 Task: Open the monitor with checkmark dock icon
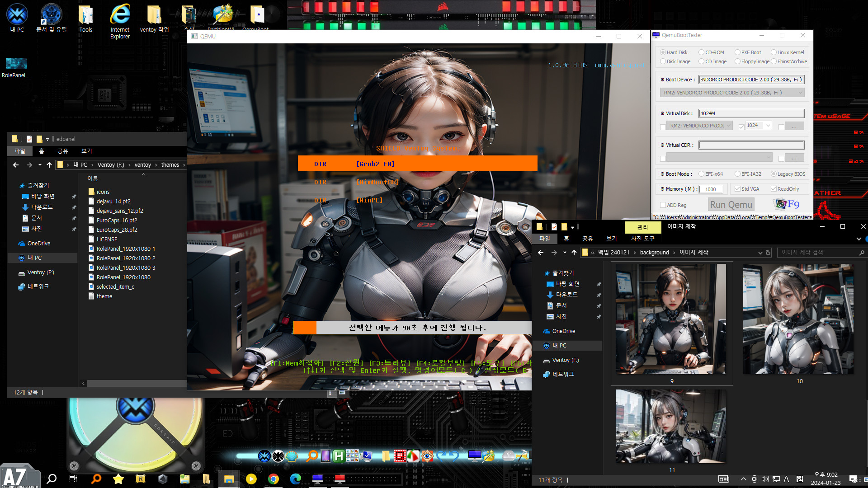coord(367,456)
